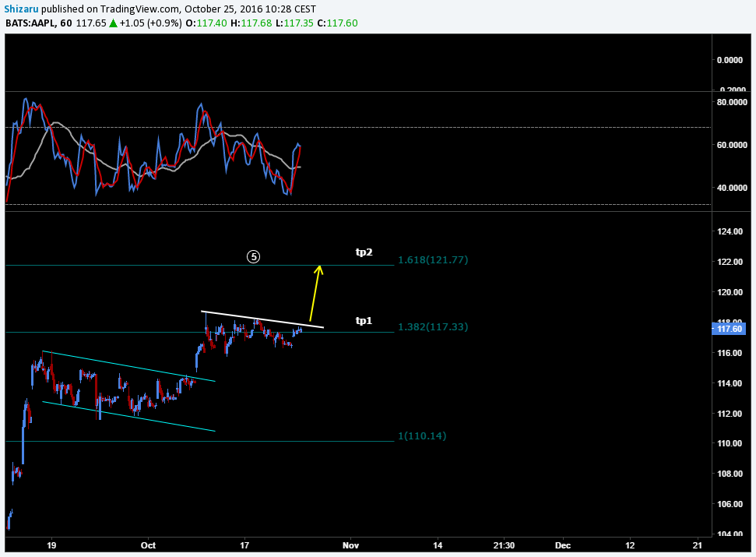
Task: Click the low value L:117.35
Action: coord(294,23)
